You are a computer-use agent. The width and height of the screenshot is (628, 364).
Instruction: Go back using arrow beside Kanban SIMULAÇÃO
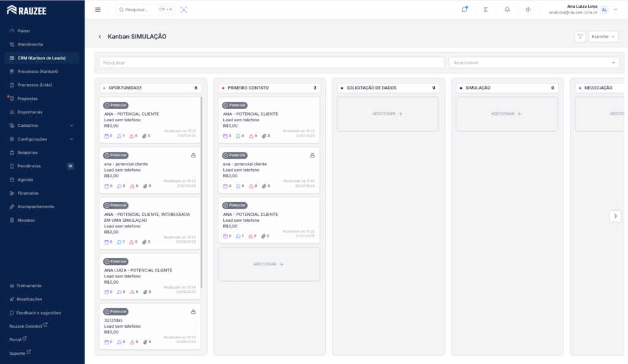coord(100,37)
